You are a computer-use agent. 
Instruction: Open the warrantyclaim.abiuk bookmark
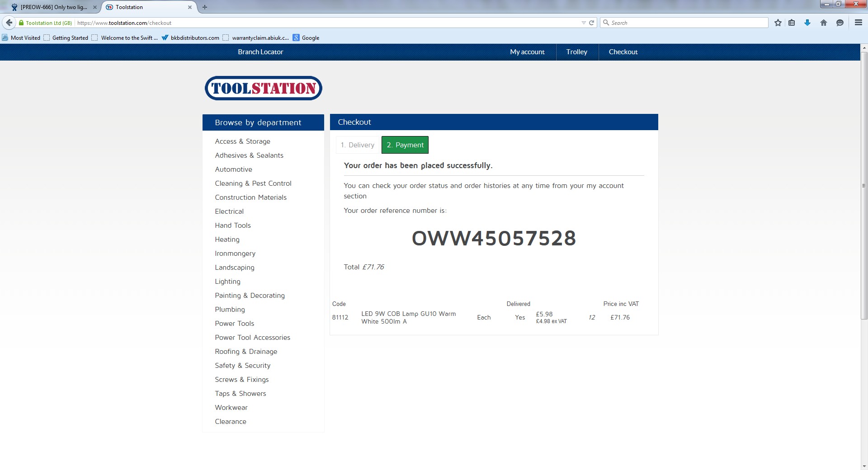[x=256, y=38]
